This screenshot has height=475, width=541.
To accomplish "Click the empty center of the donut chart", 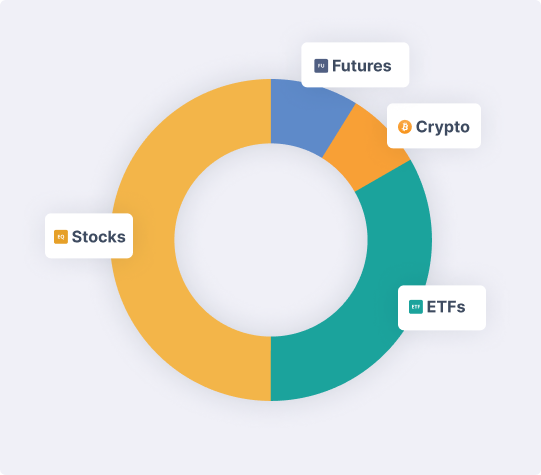I will (x=271, y=240).
